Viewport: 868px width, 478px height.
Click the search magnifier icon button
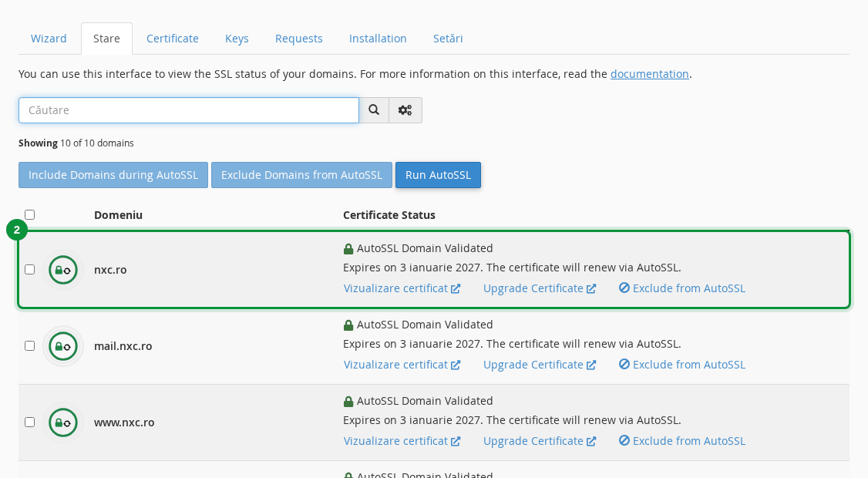[x=374, y=110]
